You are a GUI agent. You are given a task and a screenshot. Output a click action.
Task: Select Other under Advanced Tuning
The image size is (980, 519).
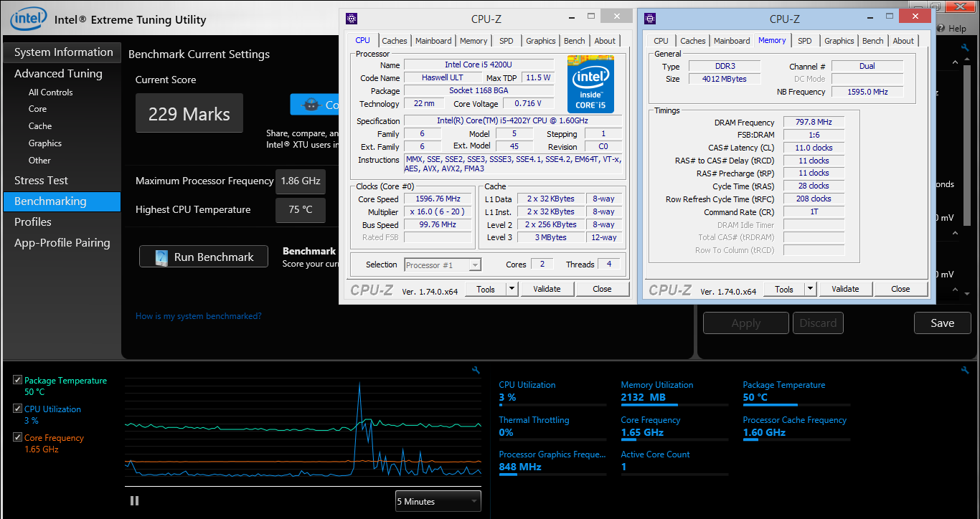pos(39,161)
